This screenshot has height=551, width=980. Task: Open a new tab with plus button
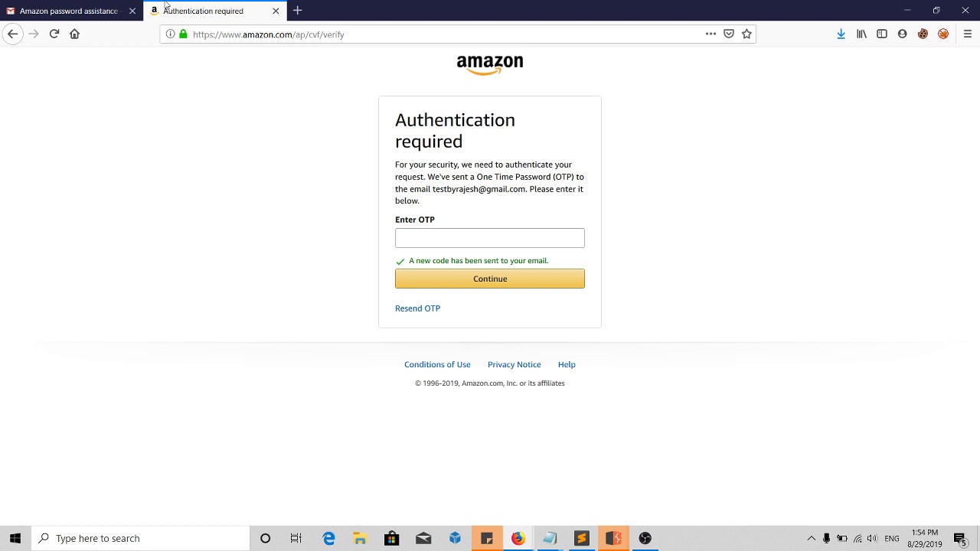point(298,11)
